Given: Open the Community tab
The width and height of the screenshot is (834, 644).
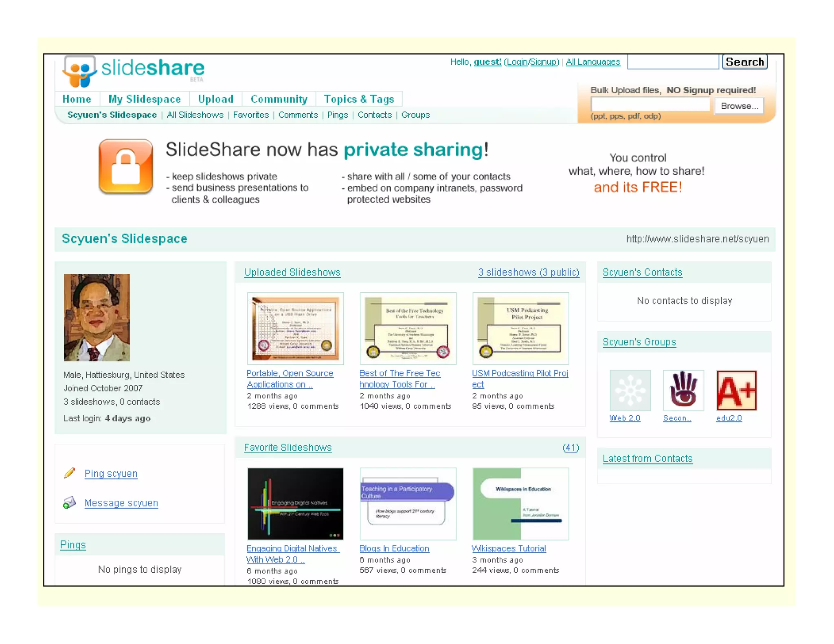Looking at the screenshot, I should [x=279, y=99].
